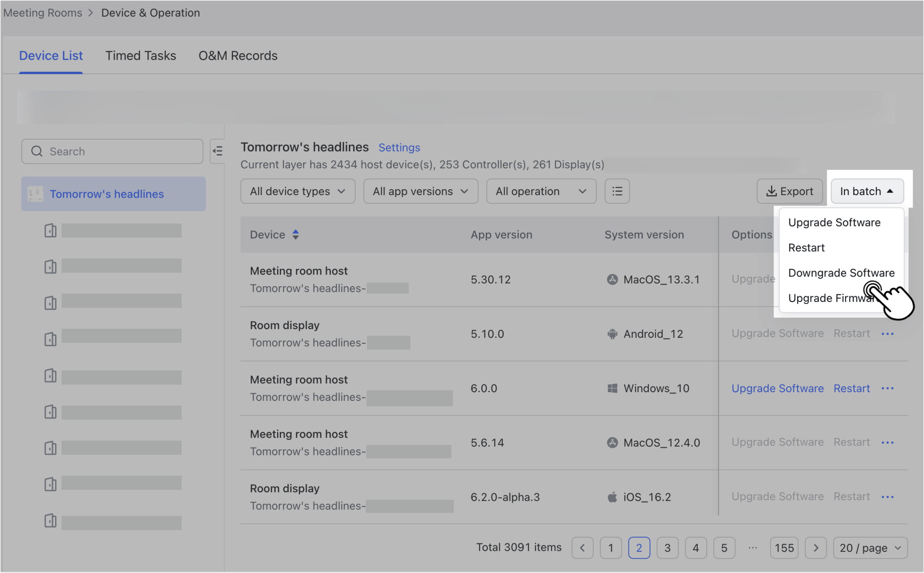This screenshot has width=924, height=573.
Task: Expand the All app versions filter
Action: pyautogui.click(x=421, y=191)
